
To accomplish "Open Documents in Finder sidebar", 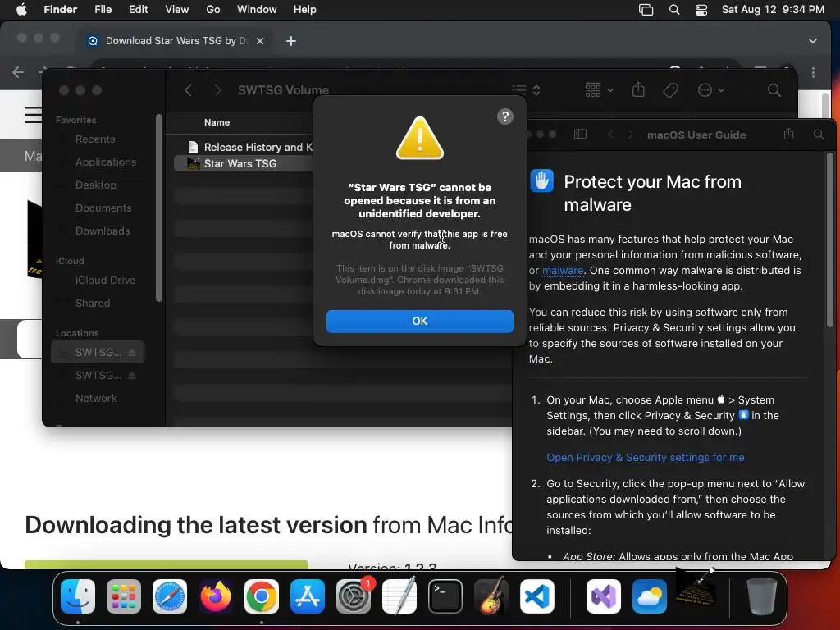I will [103, 208].
